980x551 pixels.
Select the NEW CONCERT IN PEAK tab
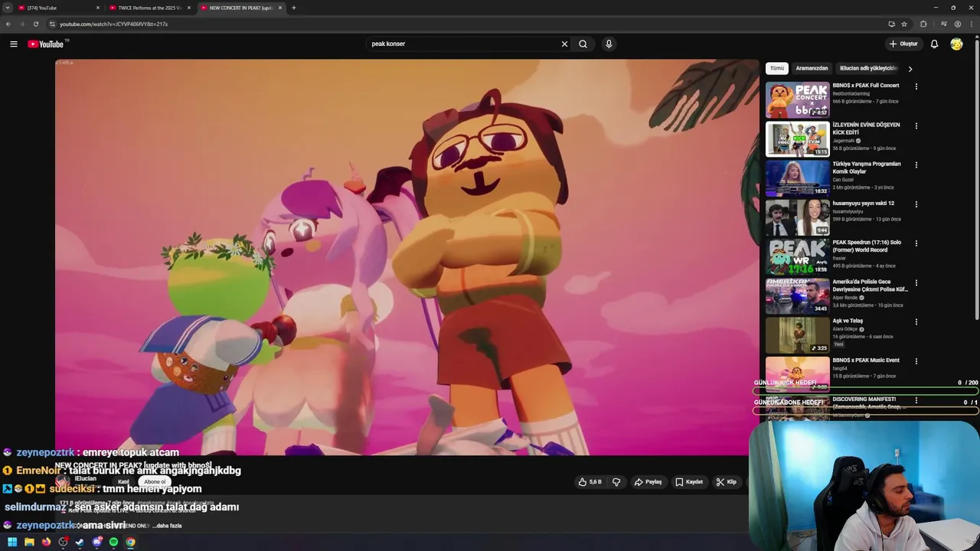click(x=240, y=8)
